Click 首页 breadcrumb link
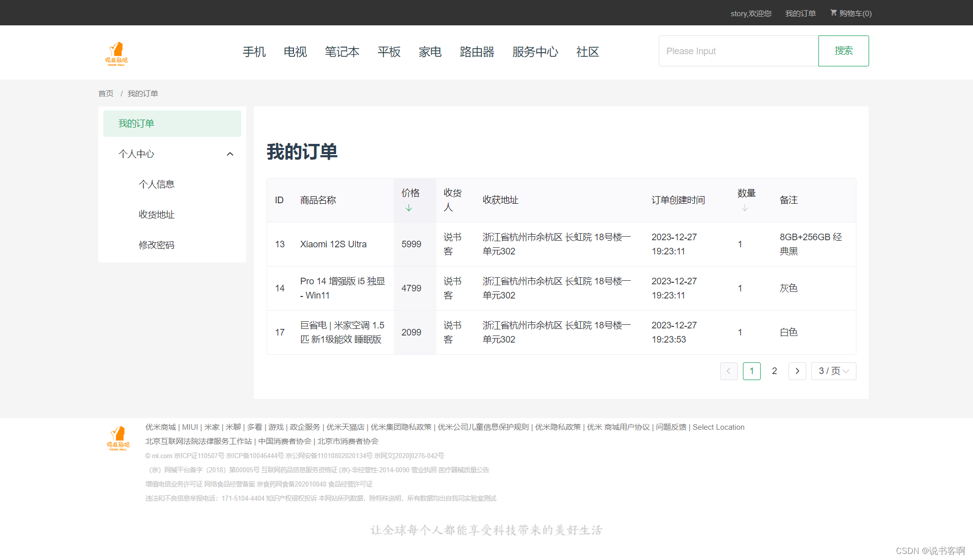 (x=105, y=94)
